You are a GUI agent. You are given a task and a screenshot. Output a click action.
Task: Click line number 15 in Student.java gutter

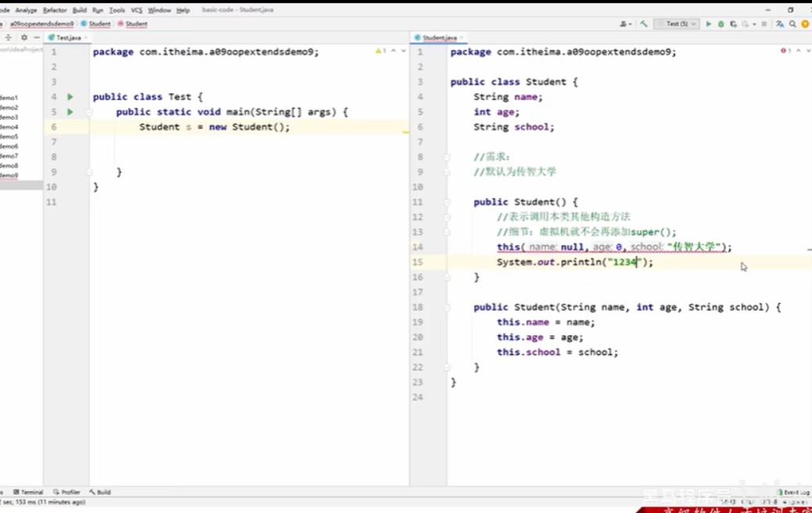point(418,262)
